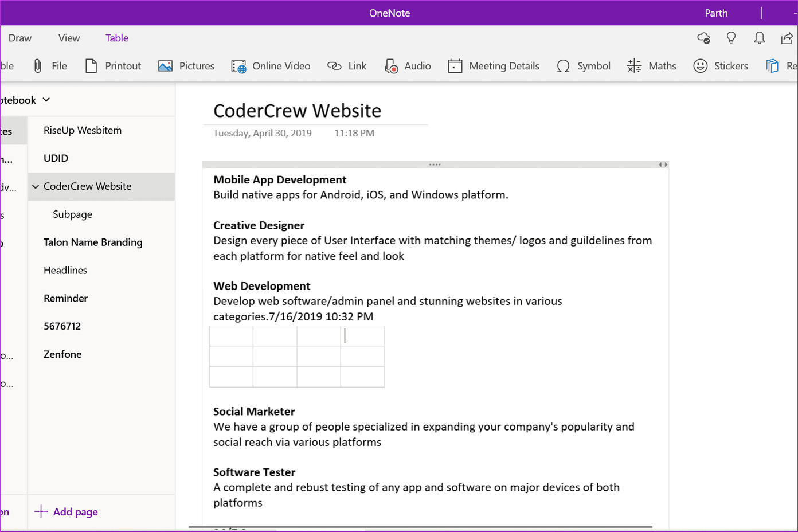Click the bottom-right cell of the table
The height and width of the screenshot is (532, 798).
tap(362, 377)
